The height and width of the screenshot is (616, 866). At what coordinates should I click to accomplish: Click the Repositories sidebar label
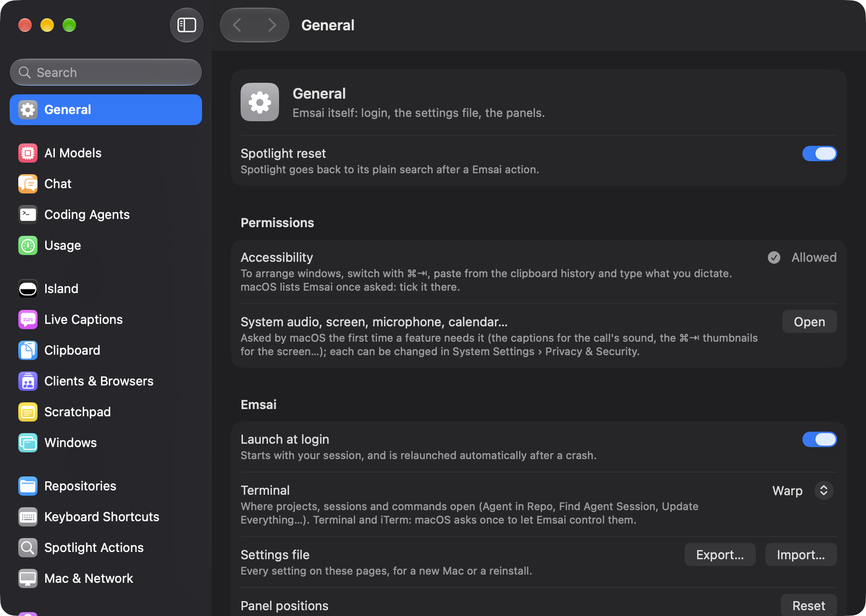pos(80,486)
